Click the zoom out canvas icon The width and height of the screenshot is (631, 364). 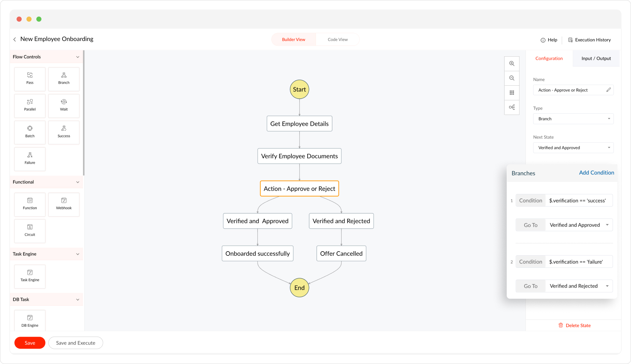coord(512,78)
